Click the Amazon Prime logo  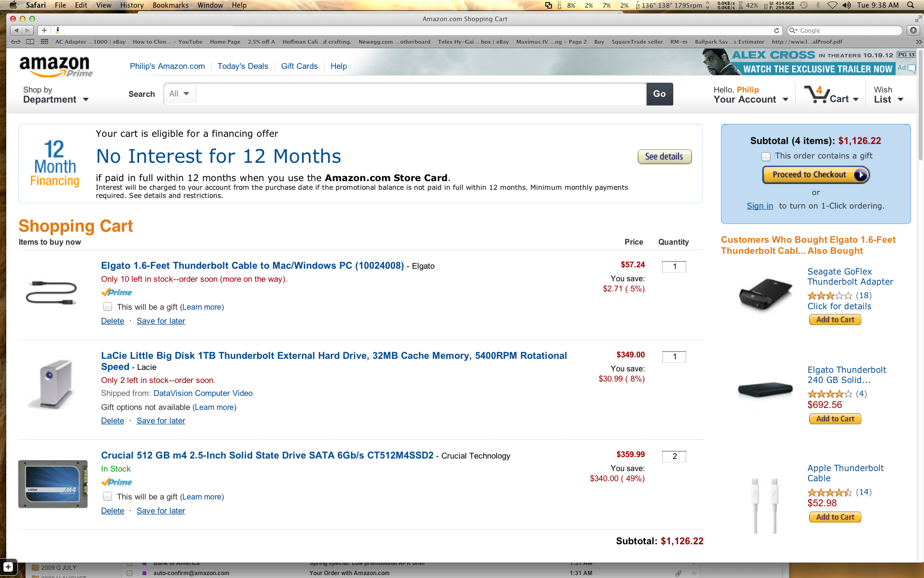tap(56, 67)
